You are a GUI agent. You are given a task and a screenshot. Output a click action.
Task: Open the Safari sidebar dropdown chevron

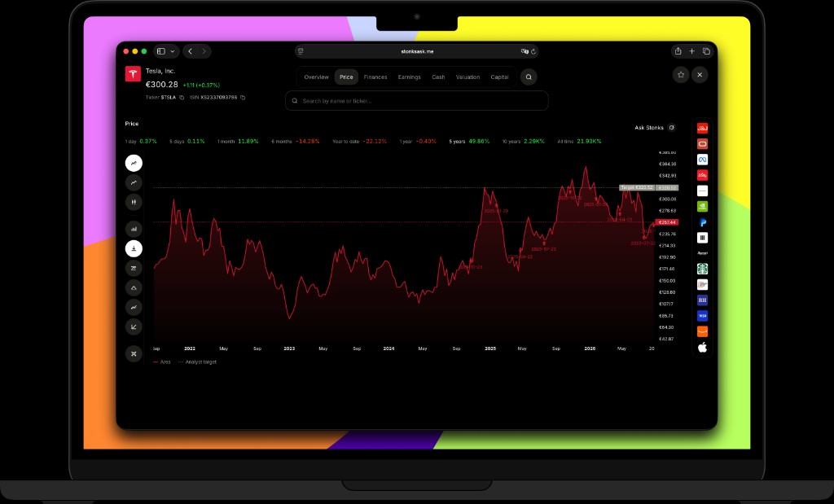pos(173,51)
